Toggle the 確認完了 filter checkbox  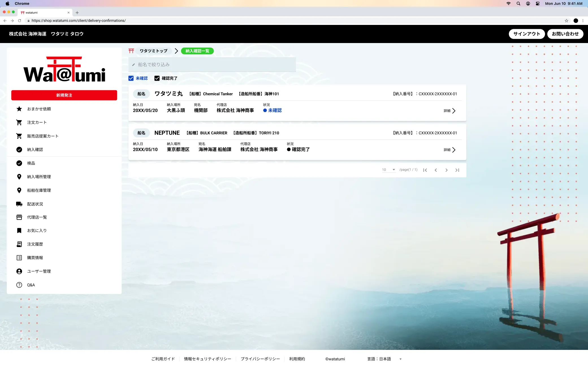tap(157, 78)
